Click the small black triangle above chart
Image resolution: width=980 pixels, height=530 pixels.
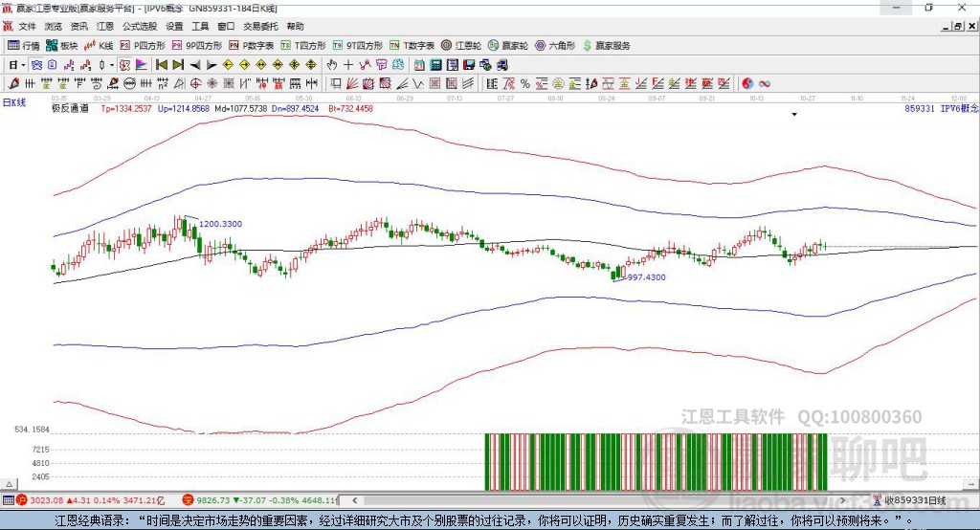point(794,115)
